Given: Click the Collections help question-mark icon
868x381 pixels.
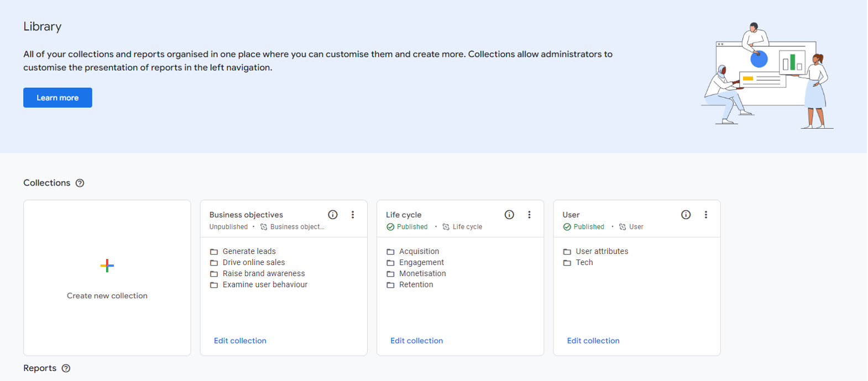Looking at the screenshot, I should pyautogui.click(x=80, y=183).
